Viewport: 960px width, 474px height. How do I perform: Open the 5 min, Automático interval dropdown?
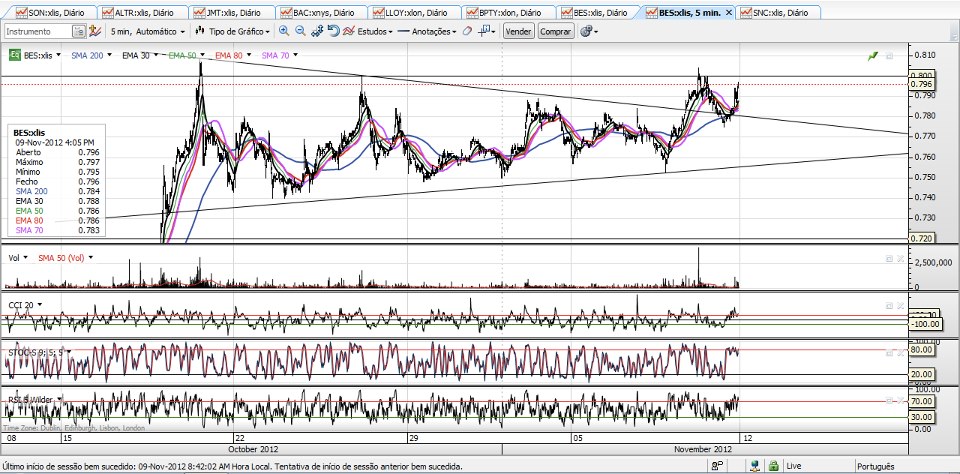click(148, 31)
